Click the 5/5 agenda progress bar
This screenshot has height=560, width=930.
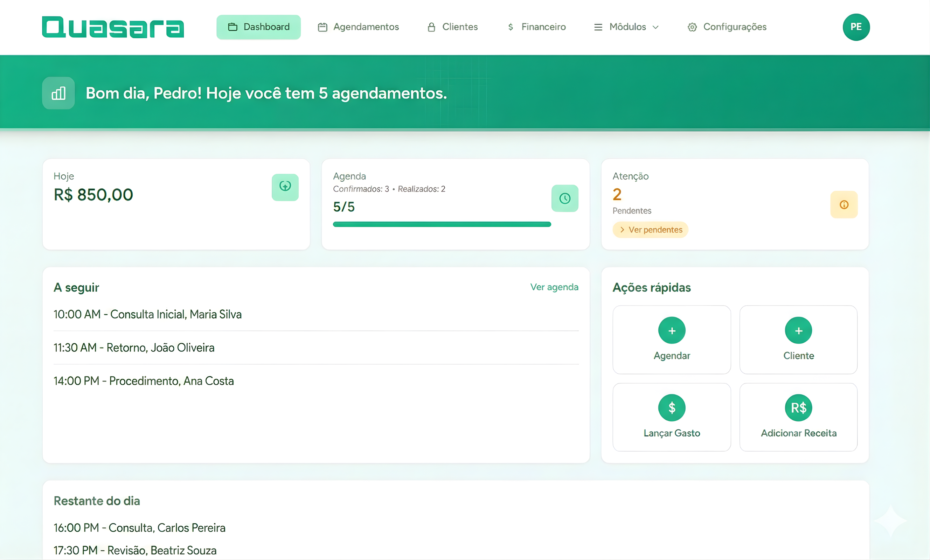[x=442, y=224]
